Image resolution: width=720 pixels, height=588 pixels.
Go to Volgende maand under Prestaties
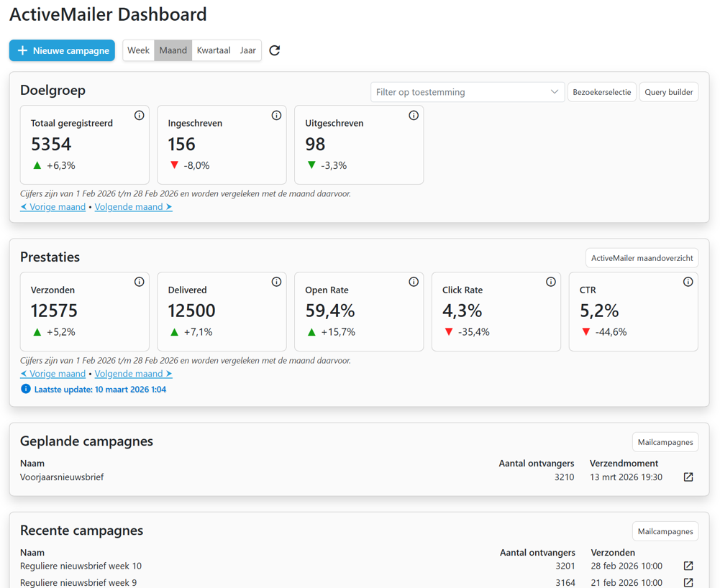[133, 374]
